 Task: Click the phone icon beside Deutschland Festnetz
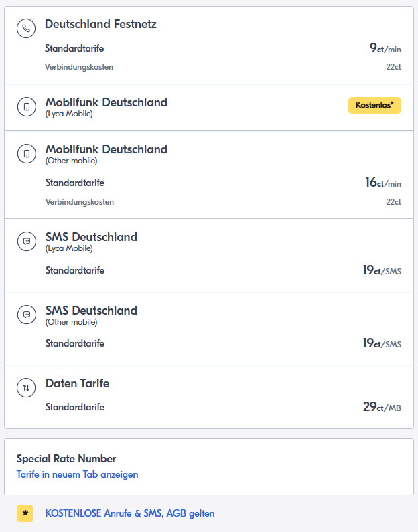tap(27, 28)
